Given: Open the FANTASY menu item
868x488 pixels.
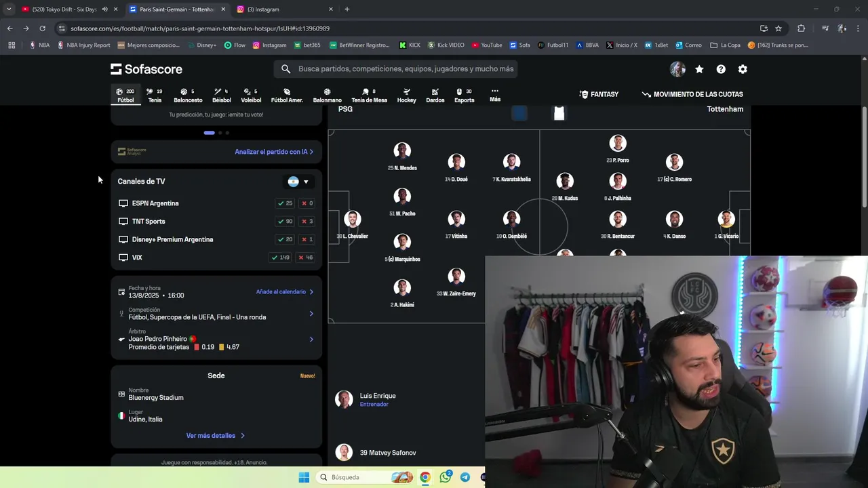Looking at the screenshot, I should [599, 94].
